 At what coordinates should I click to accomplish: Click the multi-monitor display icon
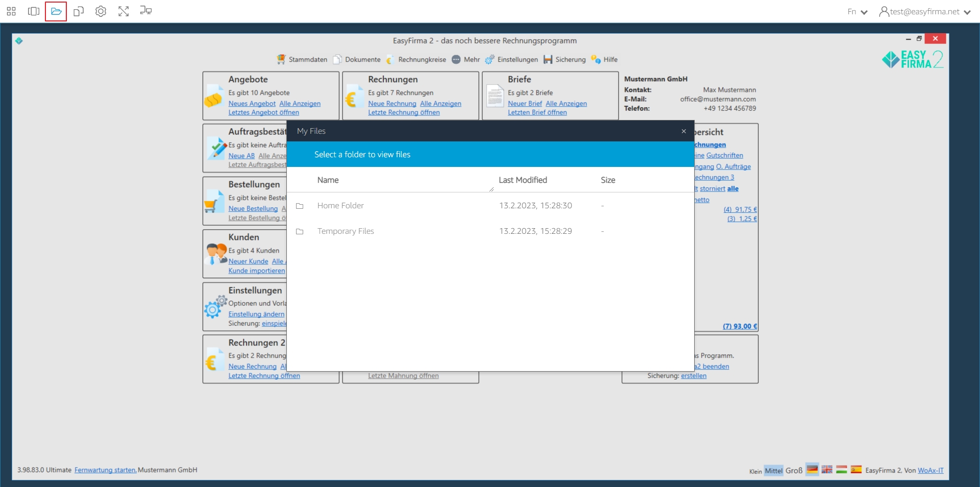146,11
